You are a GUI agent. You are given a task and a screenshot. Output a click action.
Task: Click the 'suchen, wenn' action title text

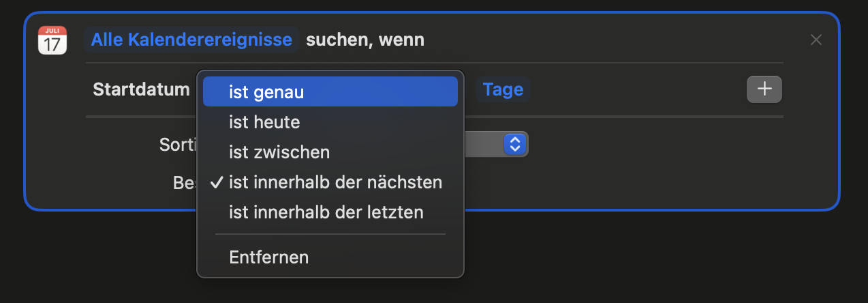tap(365, 40)
